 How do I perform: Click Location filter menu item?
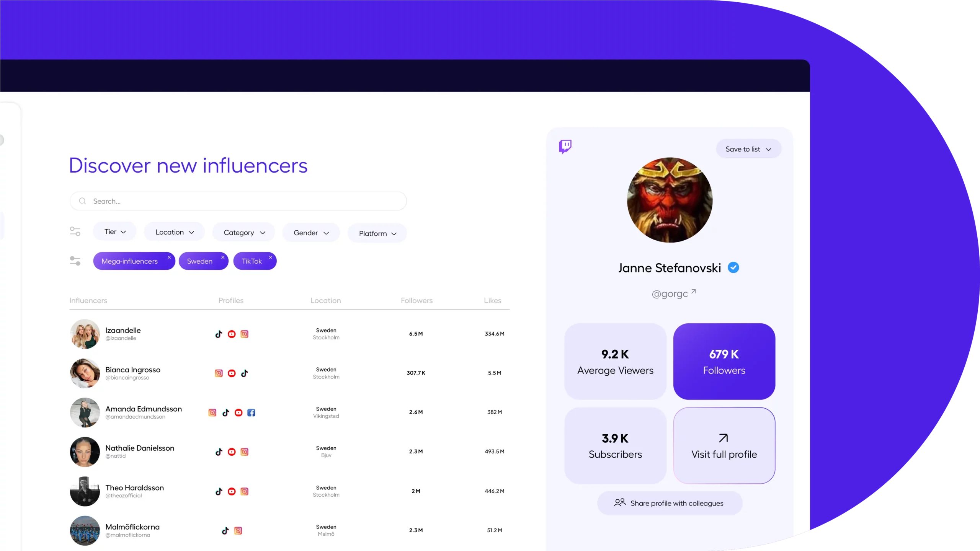(174, 232)
